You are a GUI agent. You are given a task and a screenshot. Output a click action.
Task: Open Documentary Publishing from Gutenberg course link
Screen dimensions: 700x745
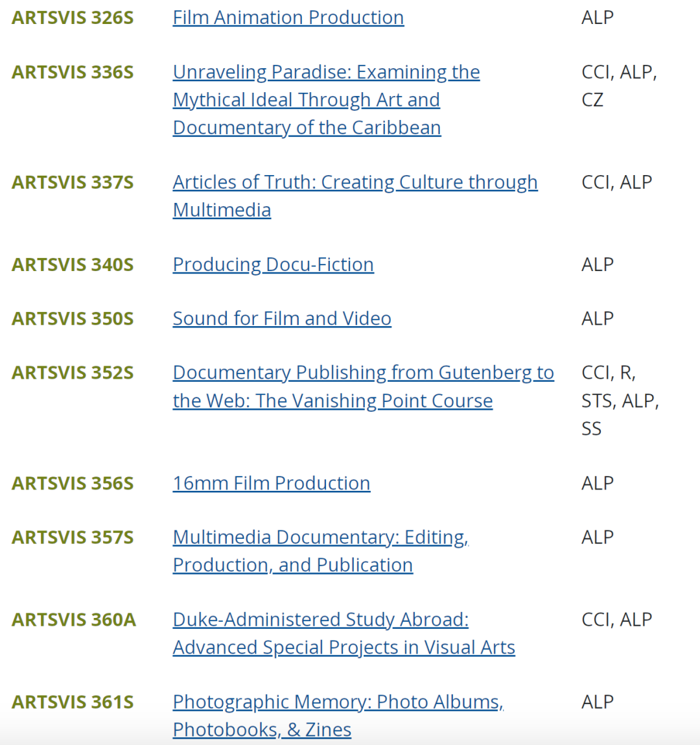pos(363,373)
